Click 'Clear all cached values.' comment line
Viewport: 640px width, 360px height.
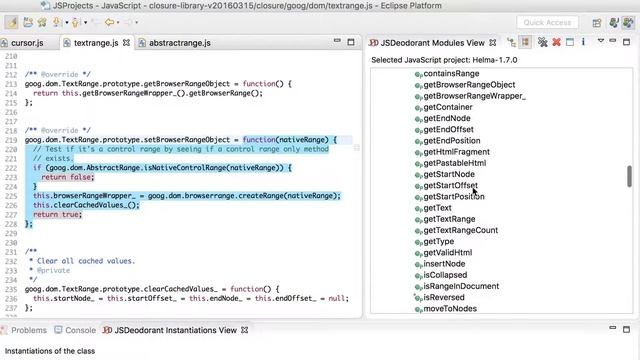click(x=86, y=261)
